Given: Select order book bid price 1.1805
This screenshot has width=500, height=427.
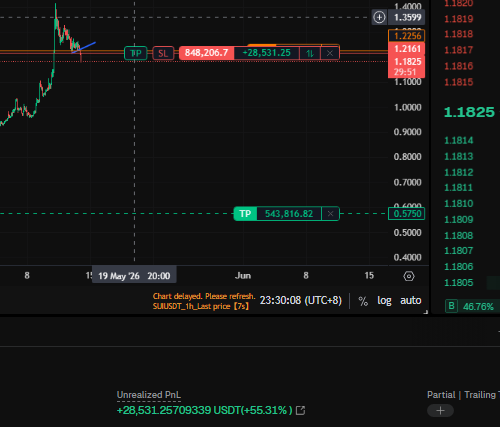Looking at the screenshot, I should (459, 283).
